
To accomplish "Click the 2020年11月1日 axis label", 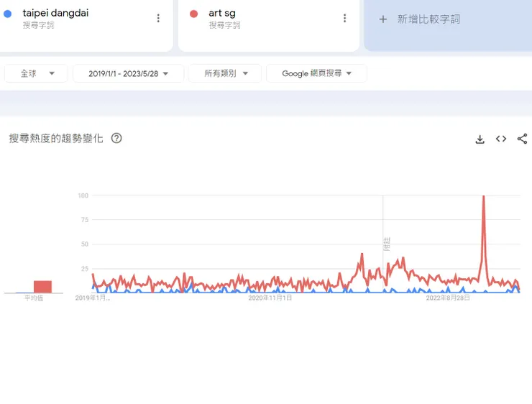I will click(270, 298).
